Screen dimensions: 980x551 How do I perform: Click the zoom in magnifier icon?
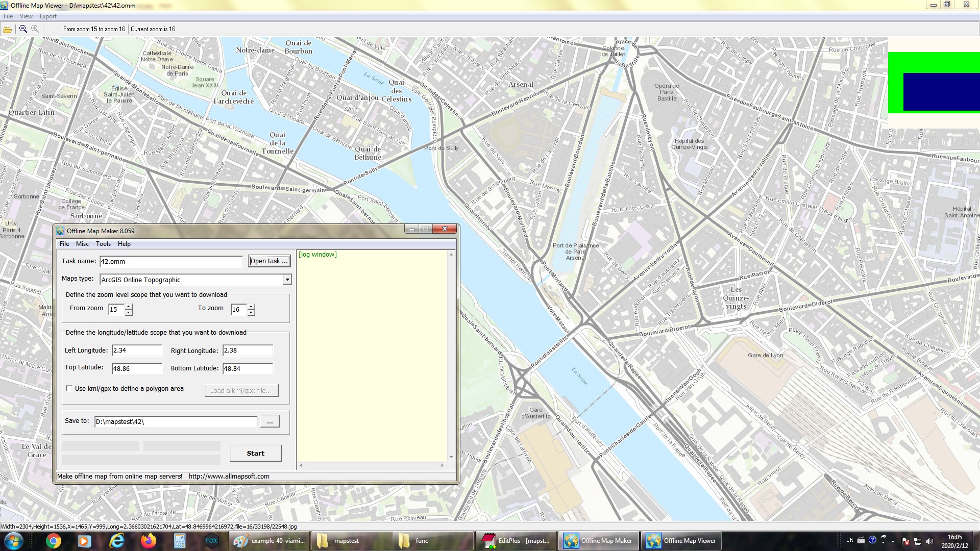(35, 29)
